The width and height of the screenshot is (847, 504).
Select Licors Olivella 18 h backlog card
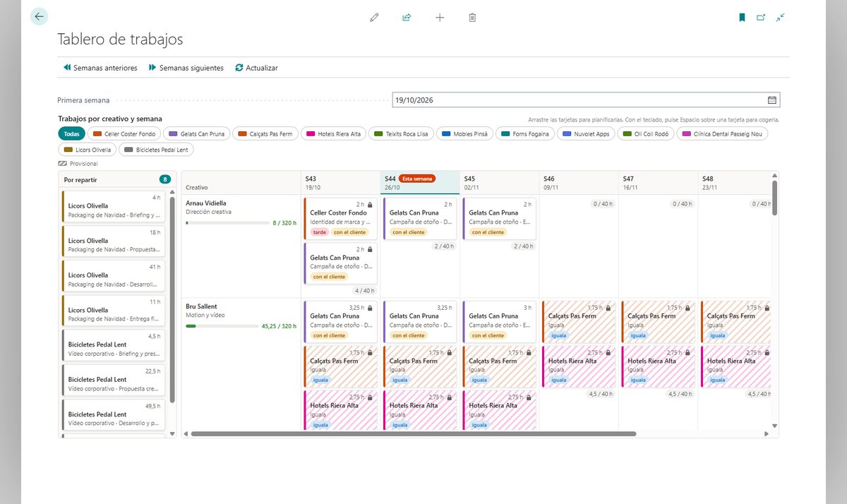pyautogui.click(x=113, y=241)
